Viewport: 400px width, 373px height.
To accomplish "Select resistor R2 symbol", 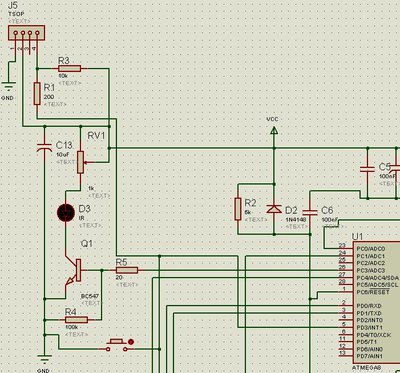I will click(238, 209).
